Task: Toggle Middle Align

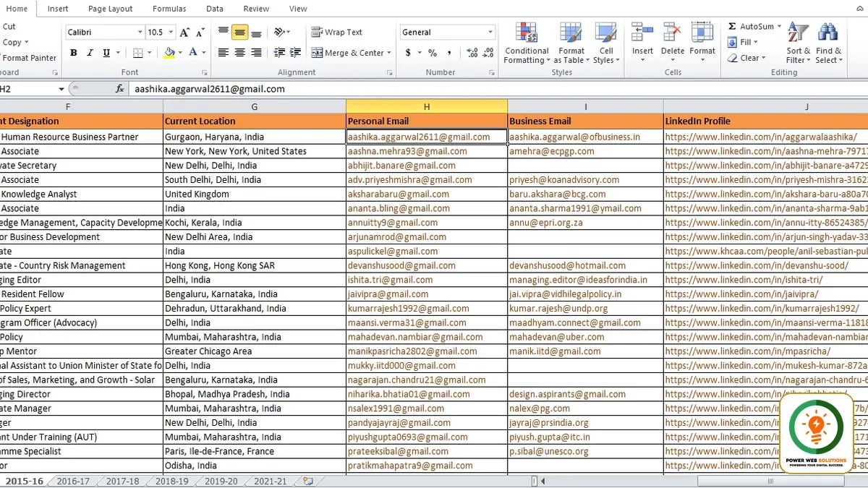Action: click(239, 33)
